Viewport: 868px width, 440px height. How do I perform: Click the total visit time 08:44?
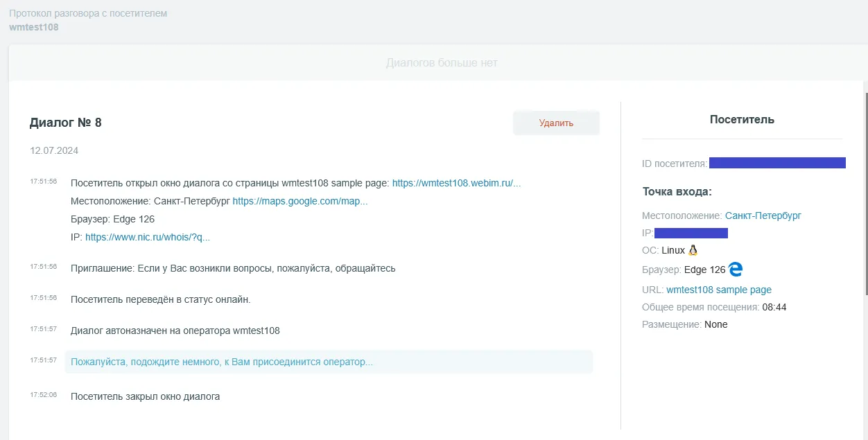pyautogui.click(x=774, y=307)
